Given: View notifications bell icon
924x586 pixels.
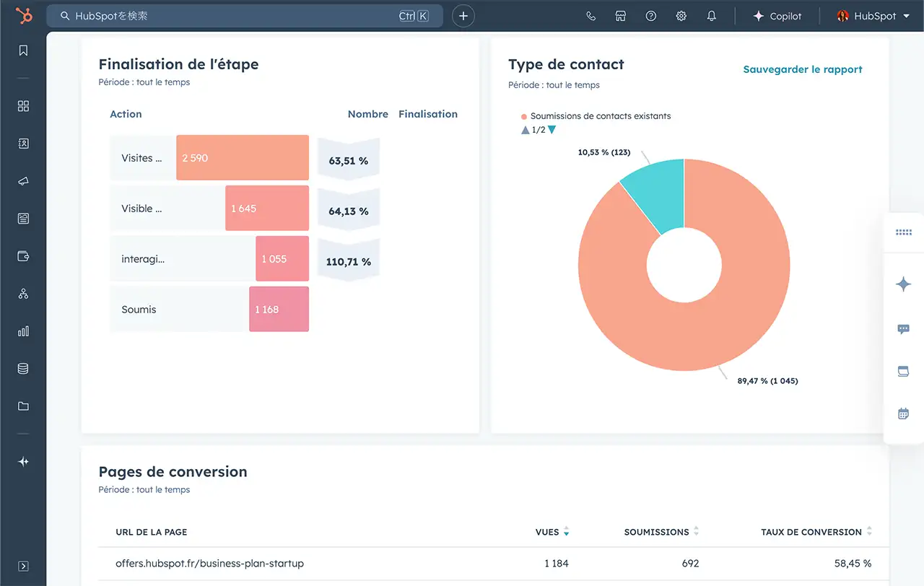Looking at the screenshot, I should (x=712, y=16).
